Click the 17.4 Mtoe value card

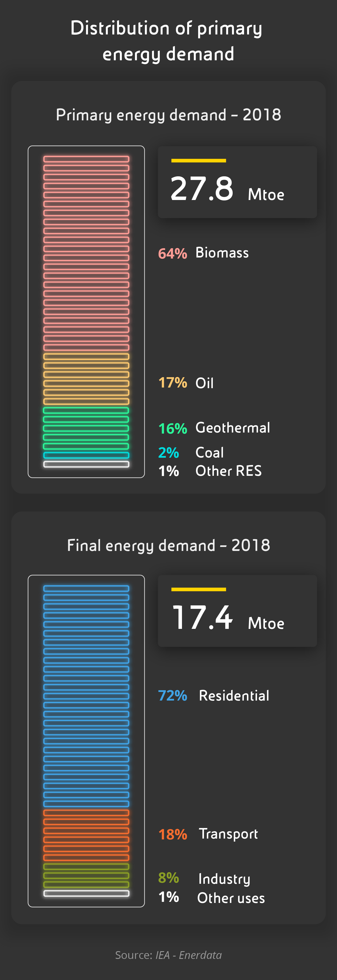(x=237, y=611)
